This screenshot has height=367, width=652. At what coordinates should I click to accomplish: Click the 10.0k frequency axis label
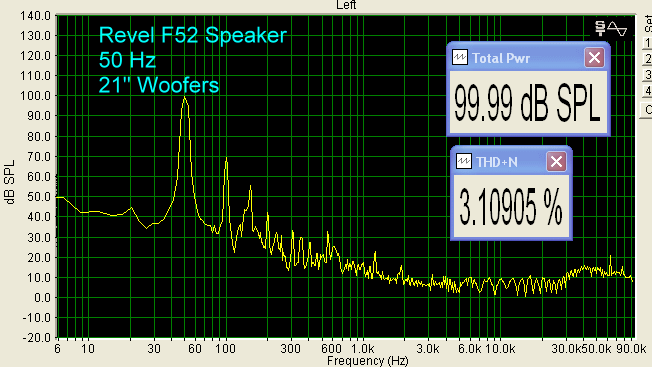pos(500,348)
